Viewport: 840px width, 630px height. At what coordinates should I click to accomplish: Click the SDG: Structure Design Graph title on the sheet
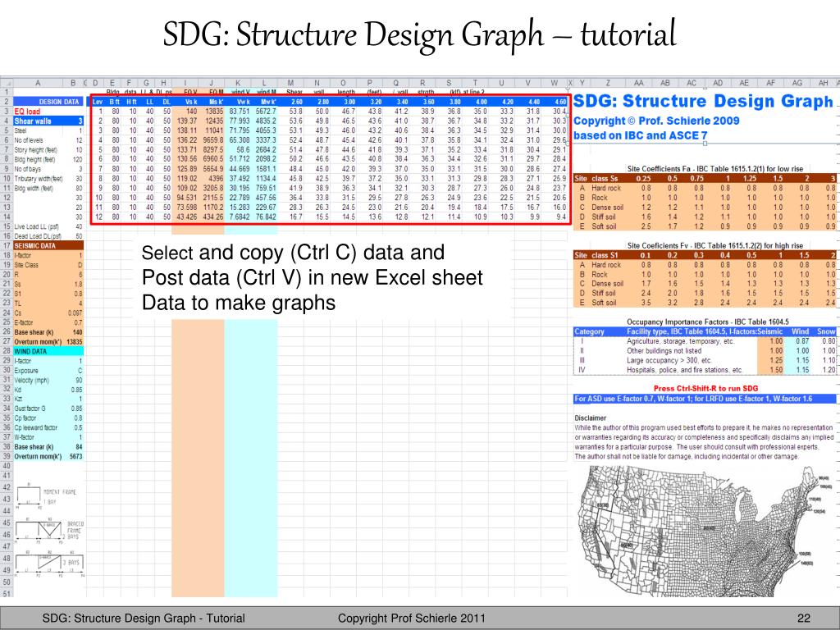[703, 101]
